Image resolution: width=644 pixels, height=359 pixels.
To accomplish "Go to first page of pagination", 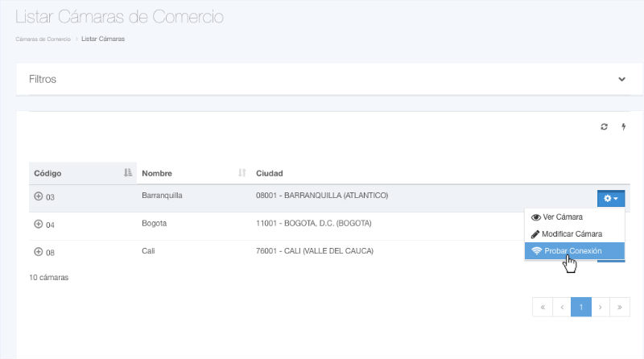I will coord(543,307).
